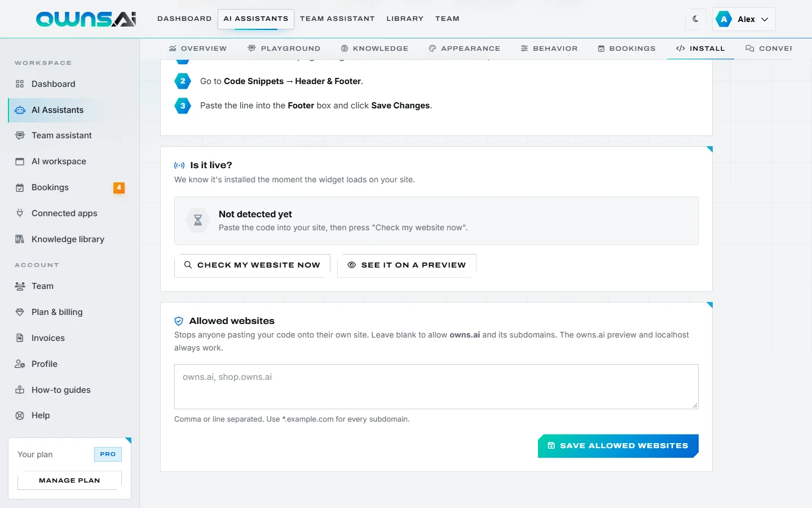The width and height of the screenshot is (812, 508).
Task: Click the AI workspace window icon
Action: pyautogui.click(x=20, y=161)
